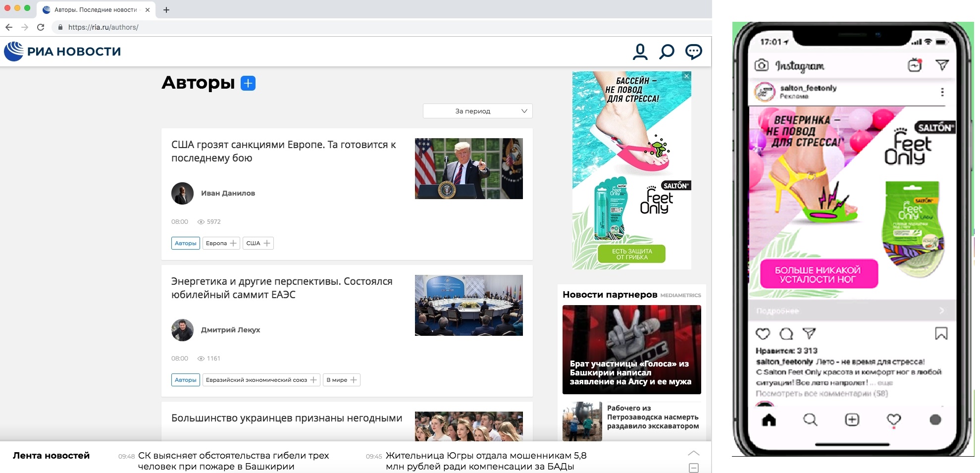View all 58 Instagram comments
Image resolution: width=980 pixels, height=473 pixels.
coord(822,394)
